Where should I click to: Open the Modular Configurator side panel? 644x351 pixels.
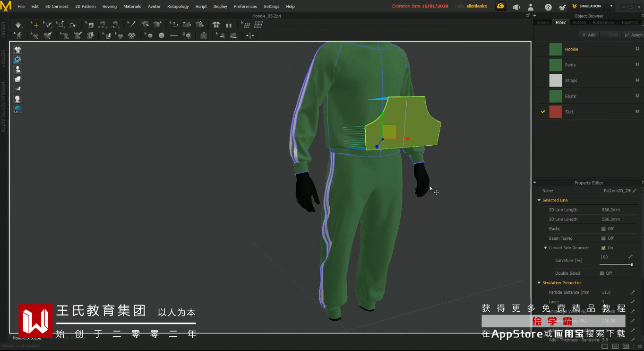[3, 107]
